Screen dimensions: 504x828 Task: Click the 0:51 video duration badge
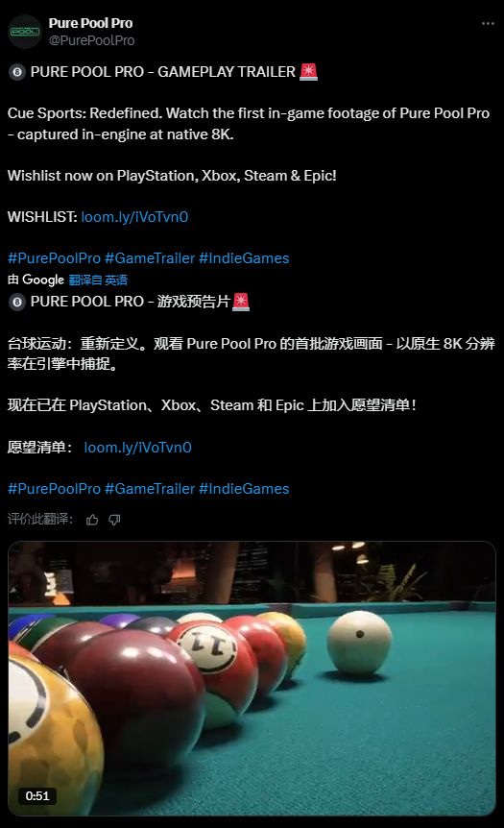click(x=36, y=795)
